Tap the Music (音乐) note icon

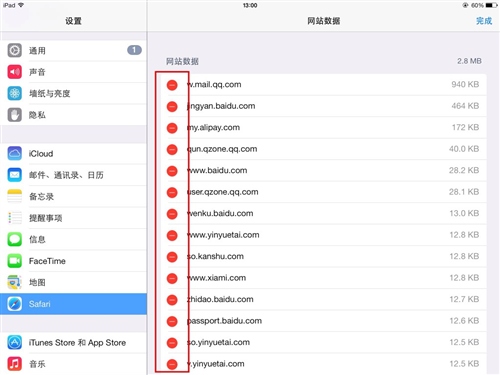(15, 364)
